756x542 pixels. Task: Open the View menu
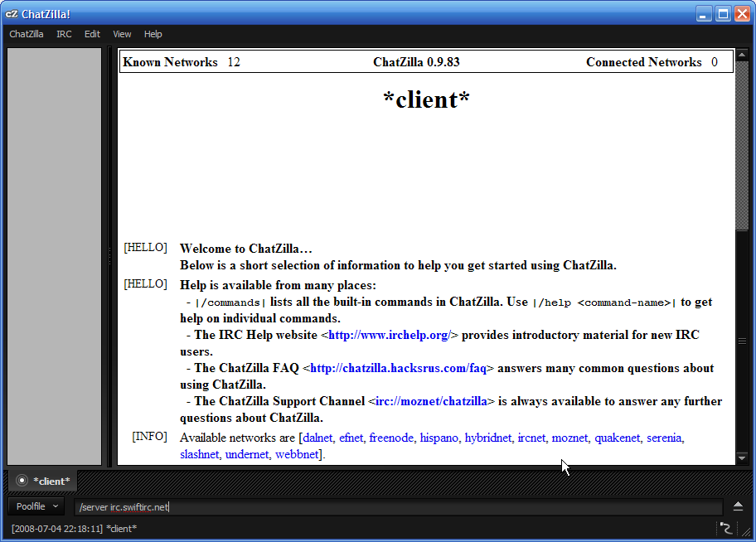click(x=122, y=34)
